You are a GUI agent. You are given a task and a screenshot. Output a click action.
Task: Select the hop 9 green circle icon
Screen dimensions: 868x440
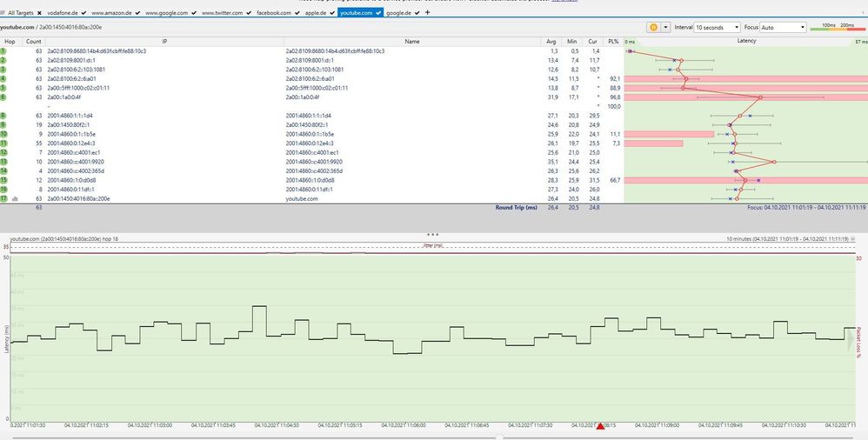(3, 125)
